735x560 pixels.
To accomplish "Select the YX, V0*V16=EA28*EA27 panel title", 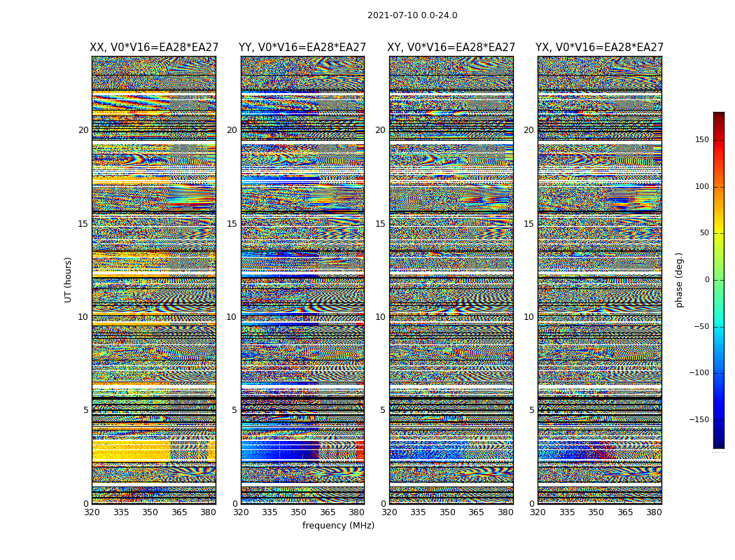I will (599, 48).
